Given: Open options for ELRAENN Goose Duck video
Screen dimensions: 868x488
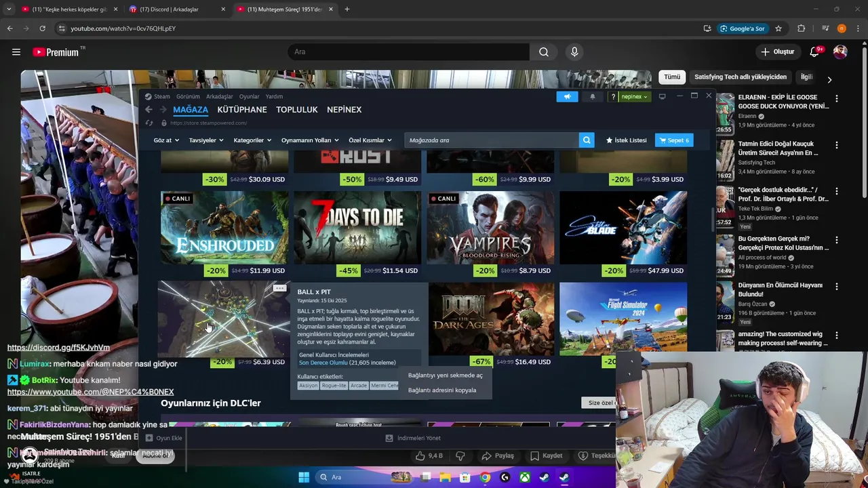Looking at the screenshot, I should (837, 98).
